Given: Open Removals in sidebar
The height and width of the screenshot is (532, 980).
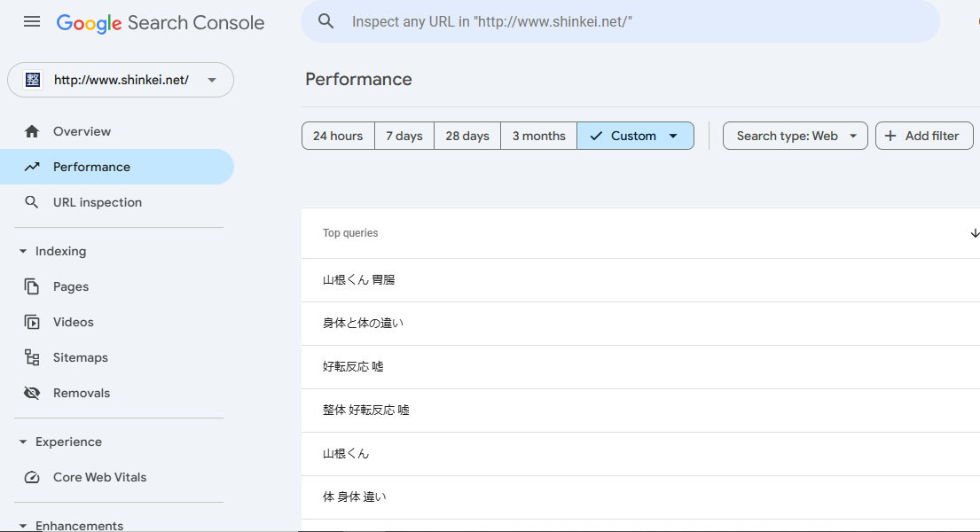Looking at the screenshot, I should [117, 393].
